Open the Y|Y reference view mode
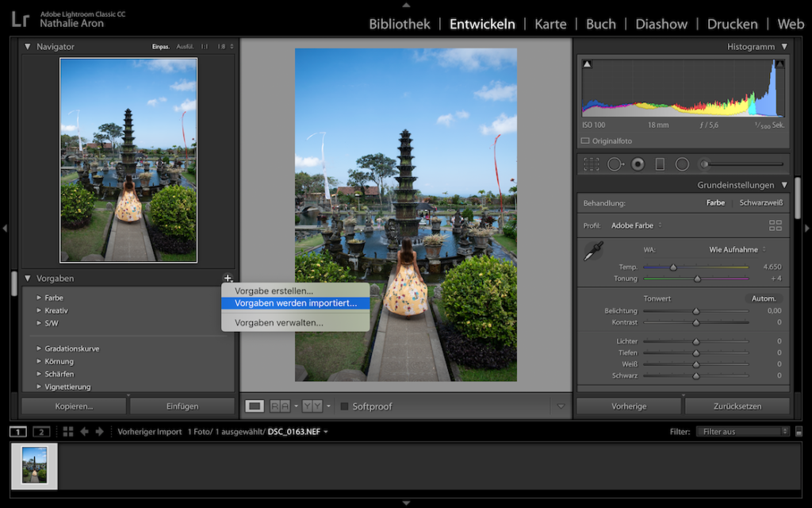812x508 pixels. point(312,406)
